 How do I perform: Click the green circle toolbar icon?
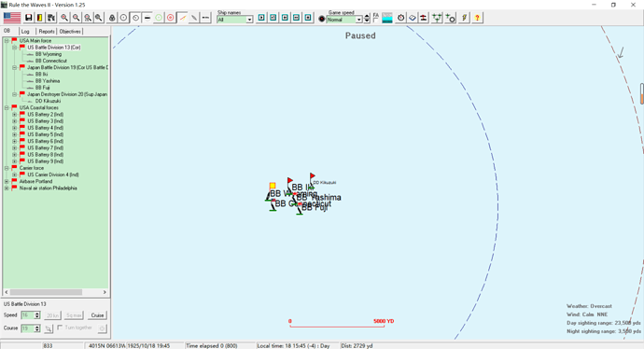159,18
